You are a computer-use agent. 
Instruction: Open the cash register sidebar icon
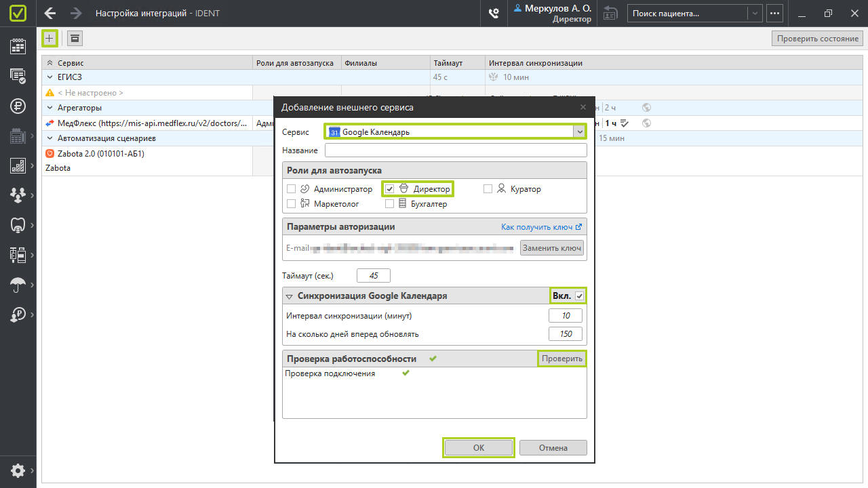click(18, 136)
